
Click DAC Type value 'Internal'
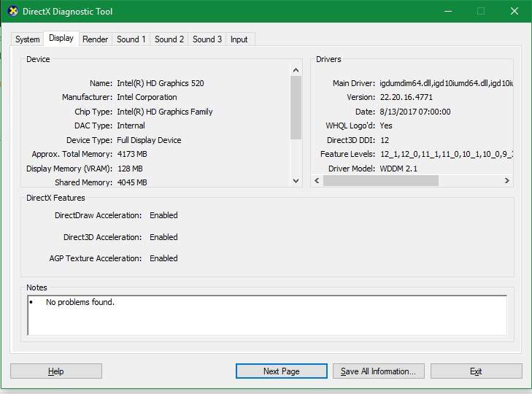pyautogui.click(x=131, y=125)
